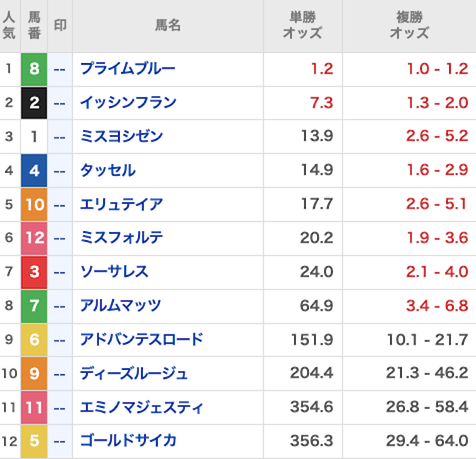Viewport: 476px width, 459px height.
Task: Select the ミスヨシゼン horse name
Action: [121, 137]
